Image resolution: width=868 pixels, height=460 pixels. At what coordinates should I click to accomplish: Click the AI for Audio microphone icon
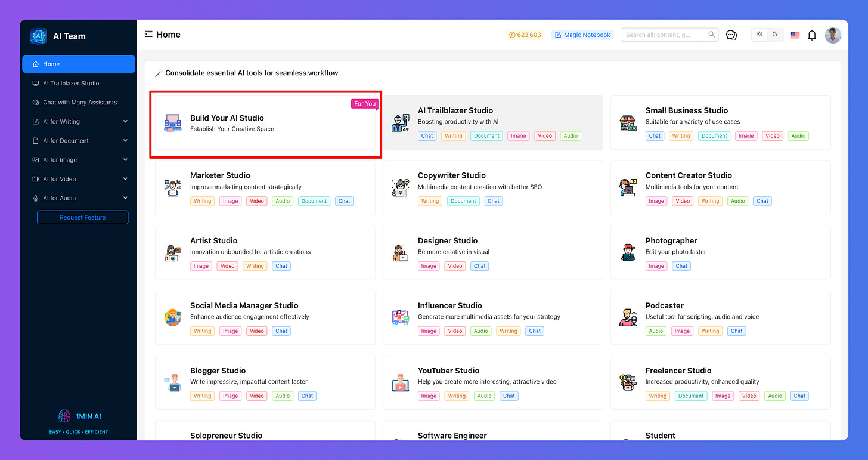[x=36, y=198]
